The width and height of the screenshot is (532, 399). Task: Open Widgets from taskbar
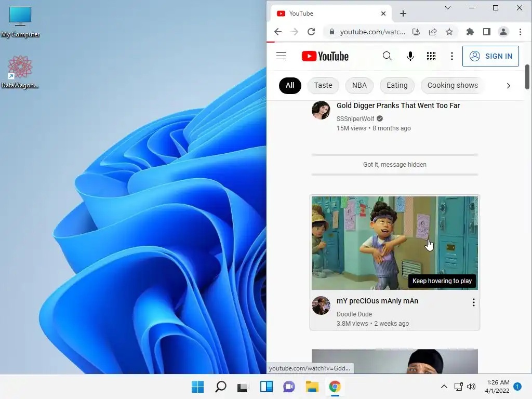(x=267, y=387)
